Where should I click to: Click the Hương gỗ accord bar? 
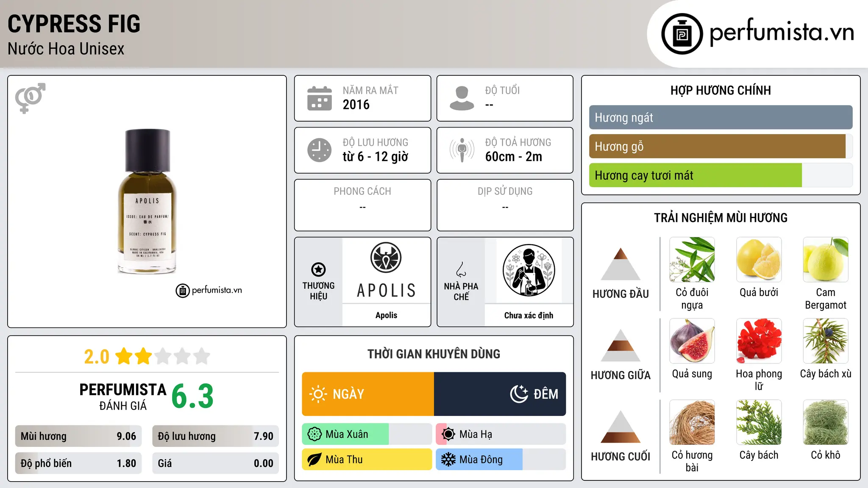point(721,147)
